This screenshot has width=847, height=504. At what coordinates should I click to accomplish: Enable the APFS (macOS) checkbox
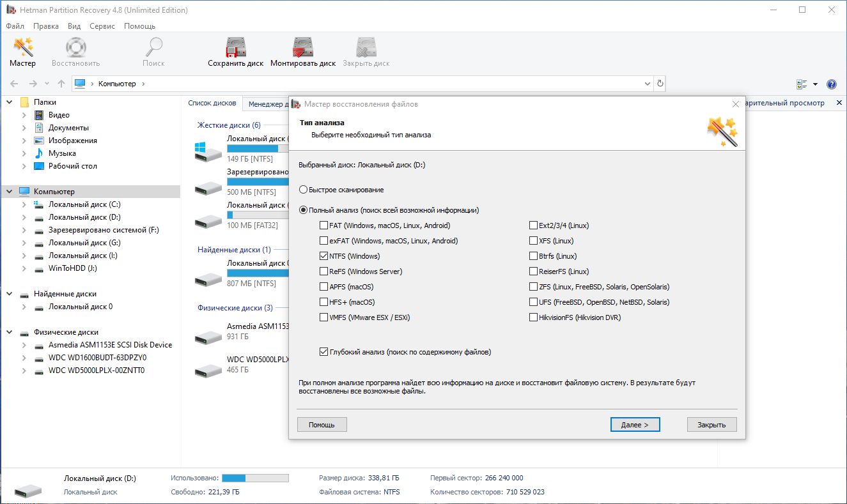point(323,287)
